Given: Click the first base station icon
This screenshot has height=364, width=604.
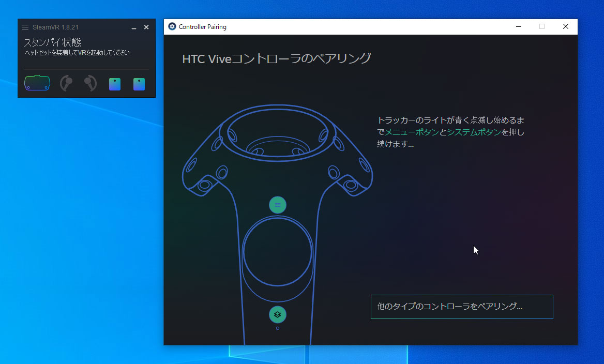Looking at the screenshot, I should [x=114, y=83].
